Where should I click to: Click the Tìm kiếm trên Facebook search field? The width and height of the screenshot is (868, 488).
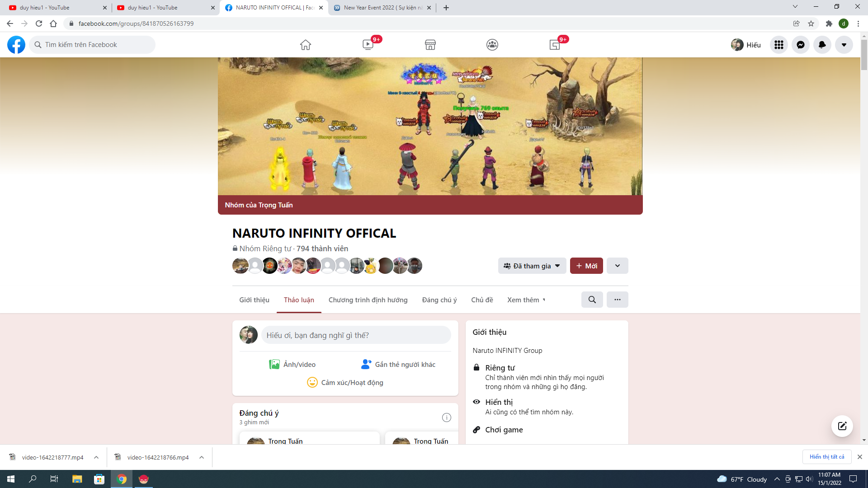coord(92,45)
